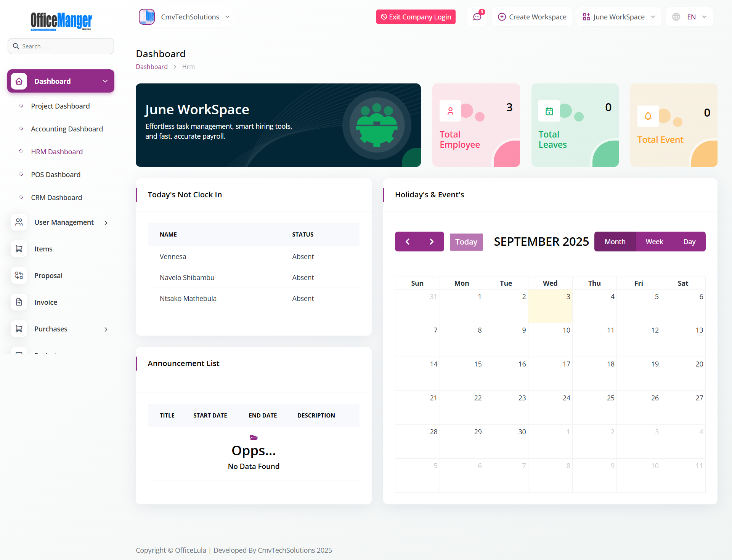This screenshot has height=560, width=732.
Task: Click the Create Workspace button
Action: pos(532,17)
